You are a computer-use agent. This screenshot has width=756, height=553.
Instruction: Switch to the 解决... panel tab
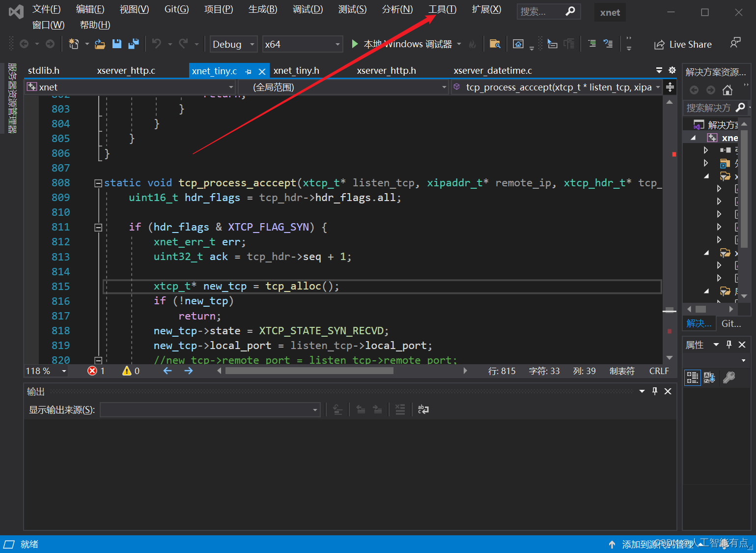[x=699, y=323]
